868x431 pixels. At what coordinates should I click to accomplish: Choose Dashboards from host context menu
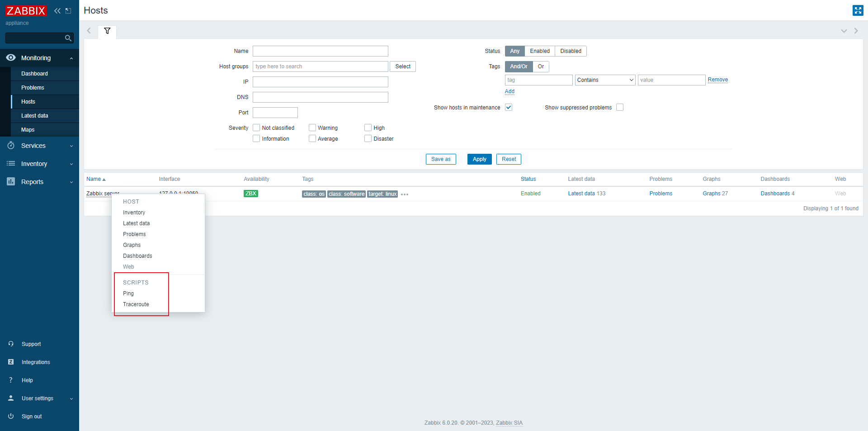pos(158,256)
